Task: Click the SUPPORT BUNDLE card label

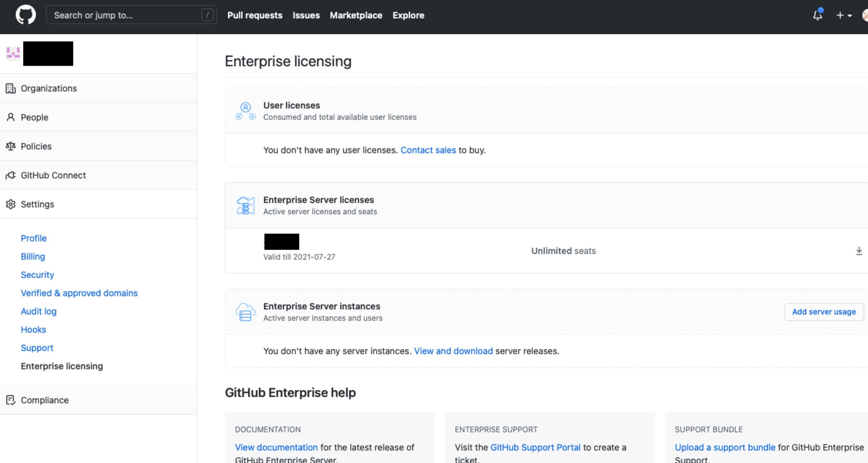Action: coord(709,429)
